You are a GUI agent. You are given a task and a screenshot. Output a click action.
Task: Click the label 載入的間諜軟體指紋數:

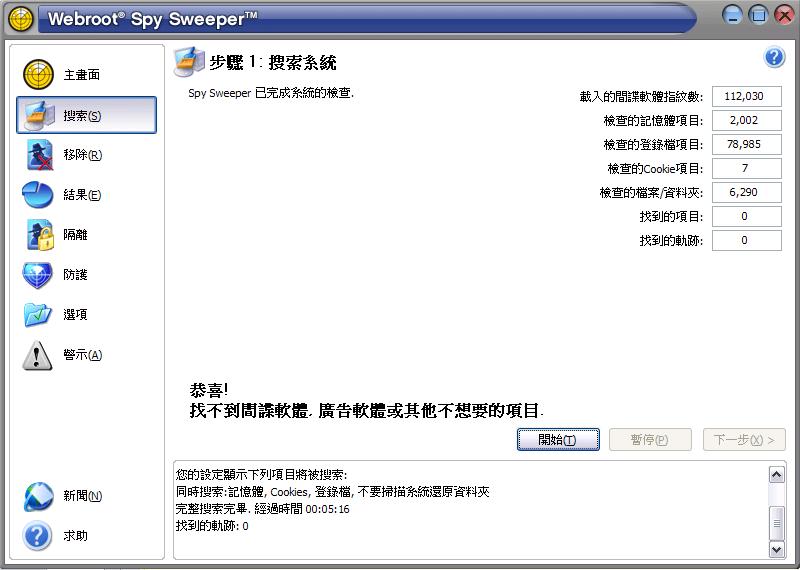641,96
